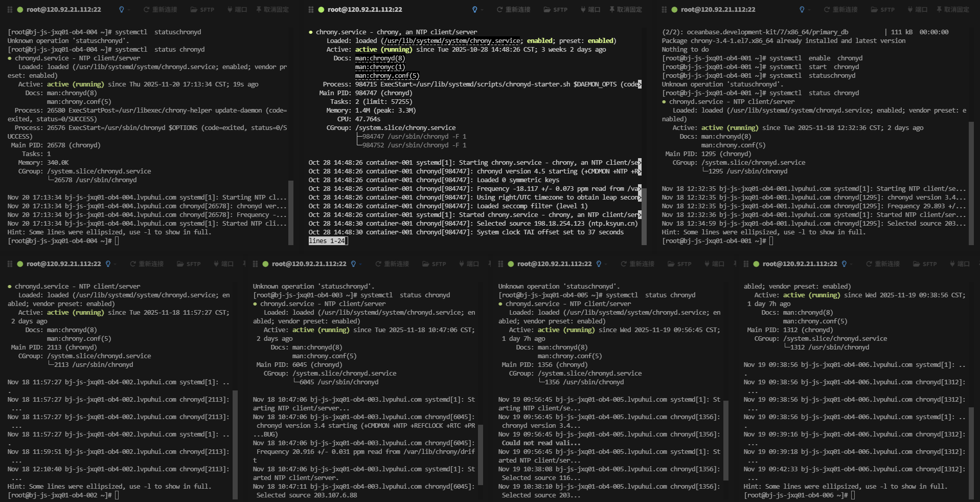The width and height of the screenshot is (980, 502).
Task: Open SFTP in the top-middle pane
Action: pos(555,10)
